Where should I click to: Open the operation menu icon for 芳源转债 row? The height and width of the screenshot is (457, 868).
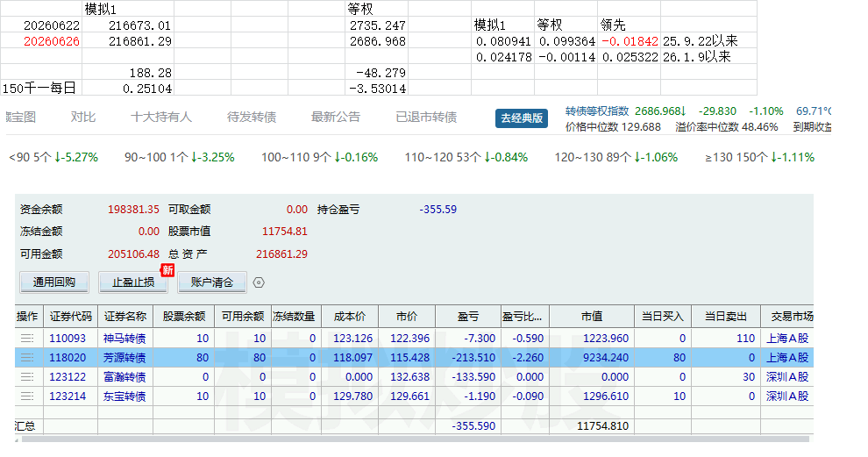pos(27,357)
